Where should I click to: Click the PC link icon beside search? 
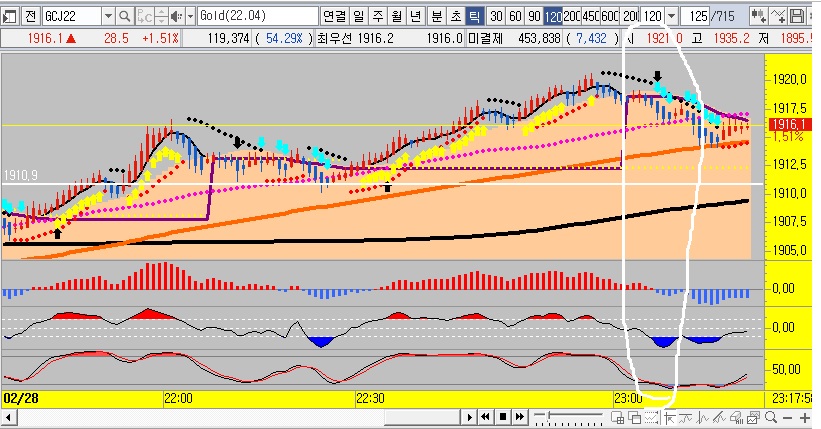[x=144, y=17]
